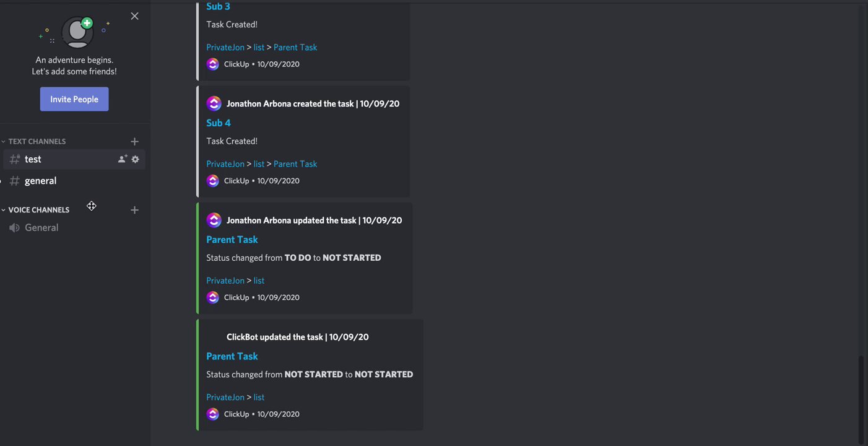Add a new voice channel
868x446 pixels.
(x=134, y=210)
